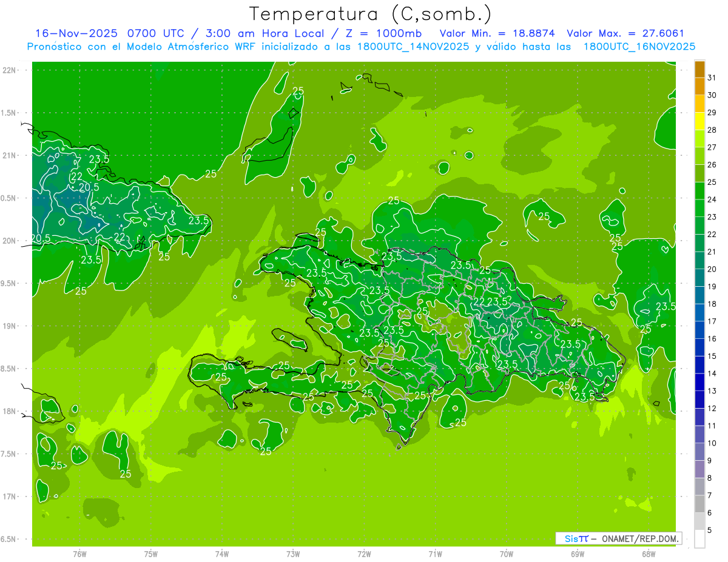Click the "21N" latitude label
Image resolution: width=728 pixels, height=562 pixels.
(x=9, y=156)
